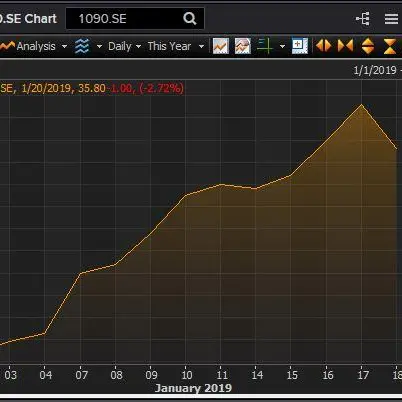This screenshot has height=402, width=402.
Task: Click the compress vertically arrows icon
Action: [x=390, y=46]
